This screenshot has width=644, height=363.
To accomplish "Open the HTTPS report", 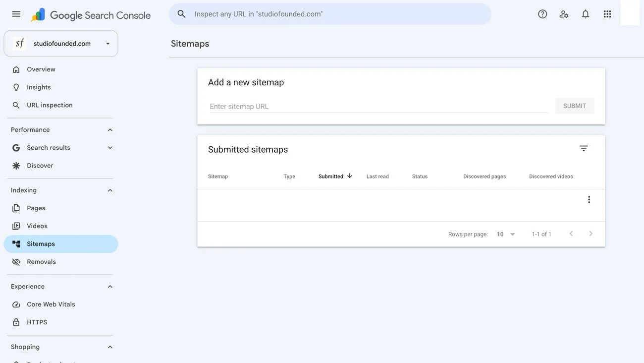I will [x=61, y=322].
